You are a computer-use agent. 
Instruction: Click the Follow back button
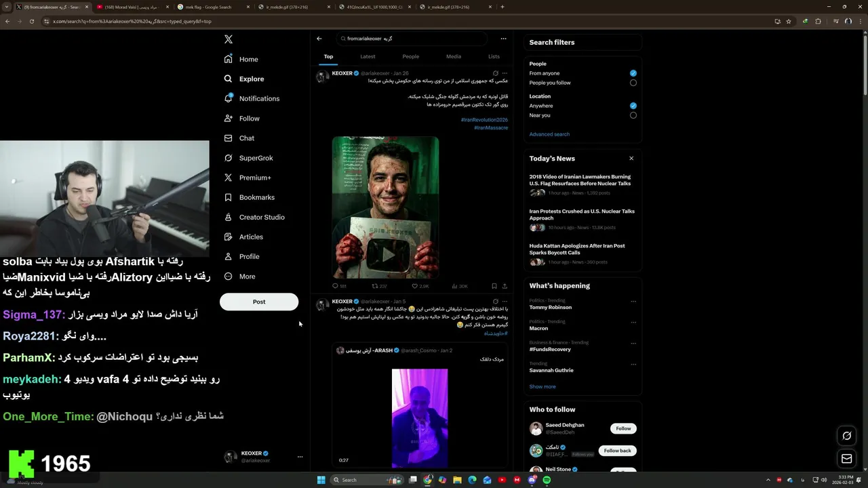[617, 451]
